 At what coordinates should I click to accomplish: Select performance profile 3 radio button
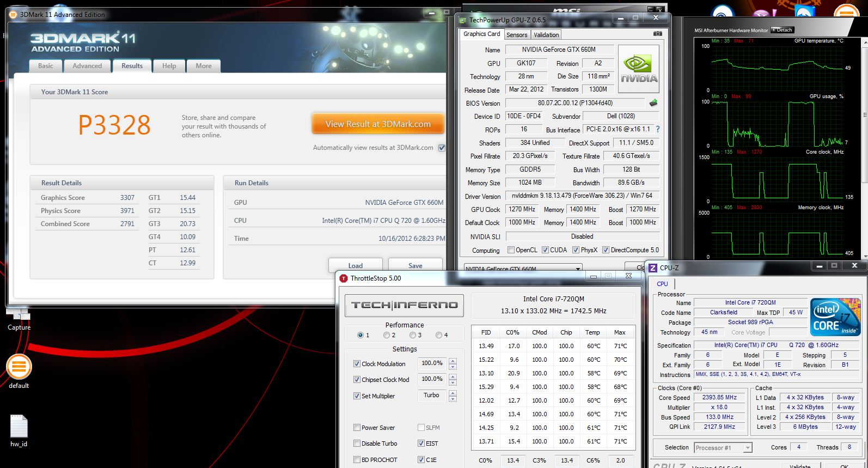[x=412, y=335]
